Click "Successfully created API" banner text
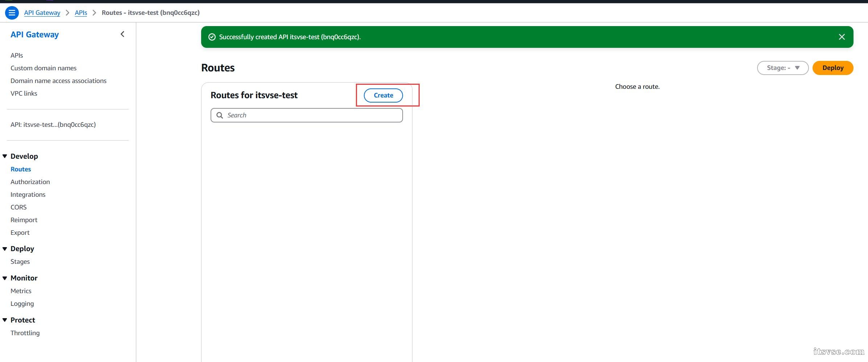Image resolution: width=868 pixels, height=362 pixels. [290, 37]
